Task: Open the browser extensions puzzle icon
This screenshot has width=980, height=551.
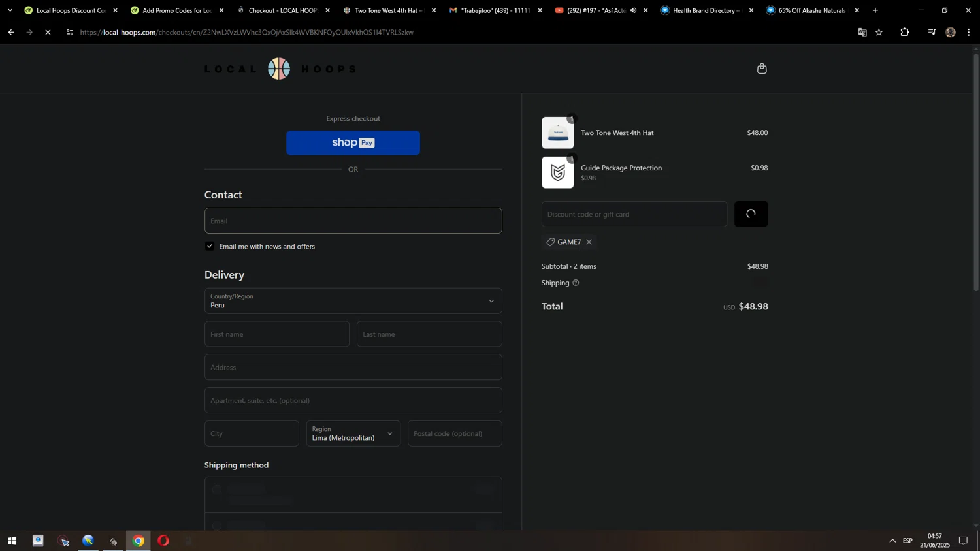Action: pos(905,32)
